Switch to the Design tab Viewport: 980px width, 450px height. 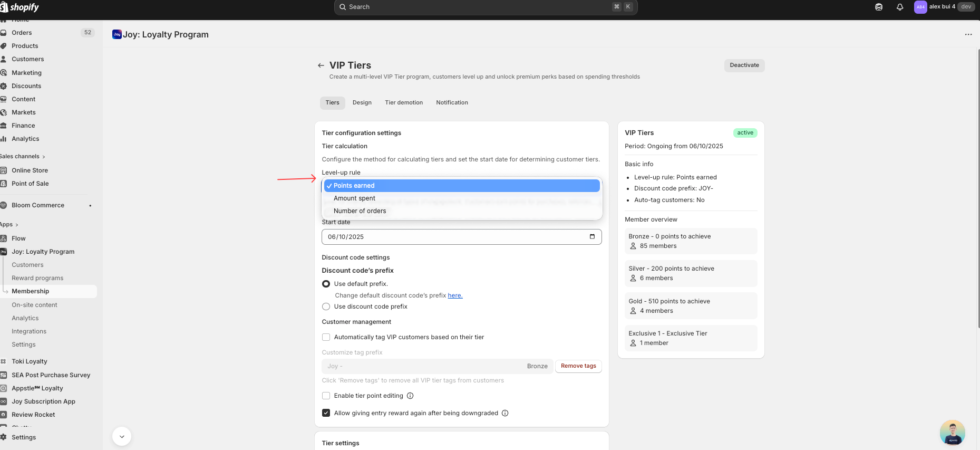[x=362, y=103]
